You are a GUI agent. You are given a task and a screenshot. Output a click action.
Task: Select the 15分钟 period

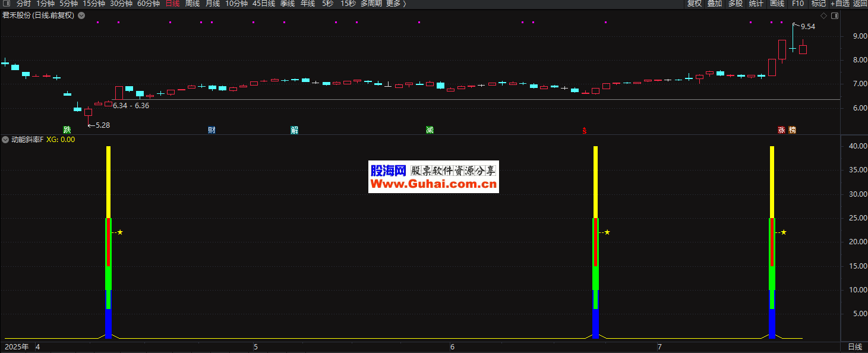pyautogui.click(x=94, y=4)
